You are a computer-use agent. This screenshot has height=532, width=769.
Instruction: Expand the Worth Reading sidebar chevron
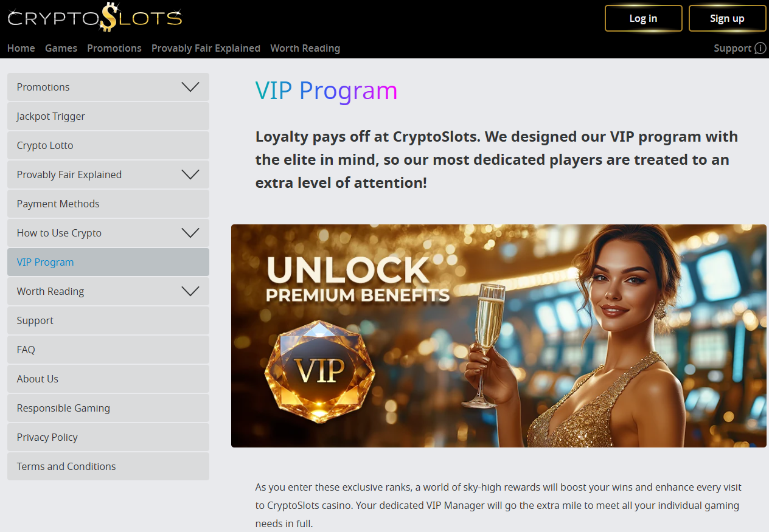tap(190, 291)
